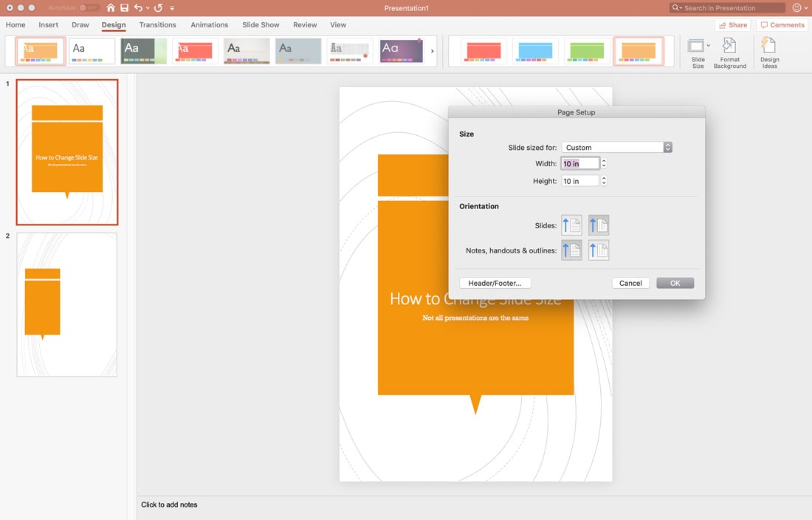Open Format Background

pyautogui.click(x=729, y=52)
